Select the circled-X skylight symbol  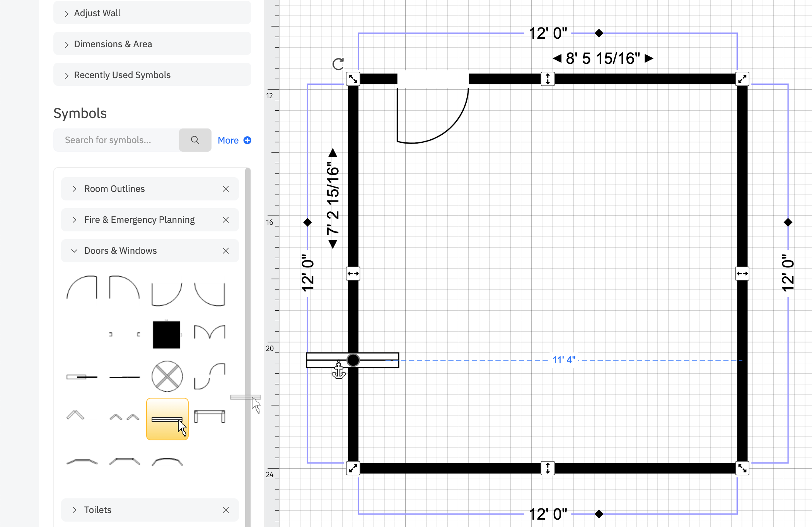point(167,375)
